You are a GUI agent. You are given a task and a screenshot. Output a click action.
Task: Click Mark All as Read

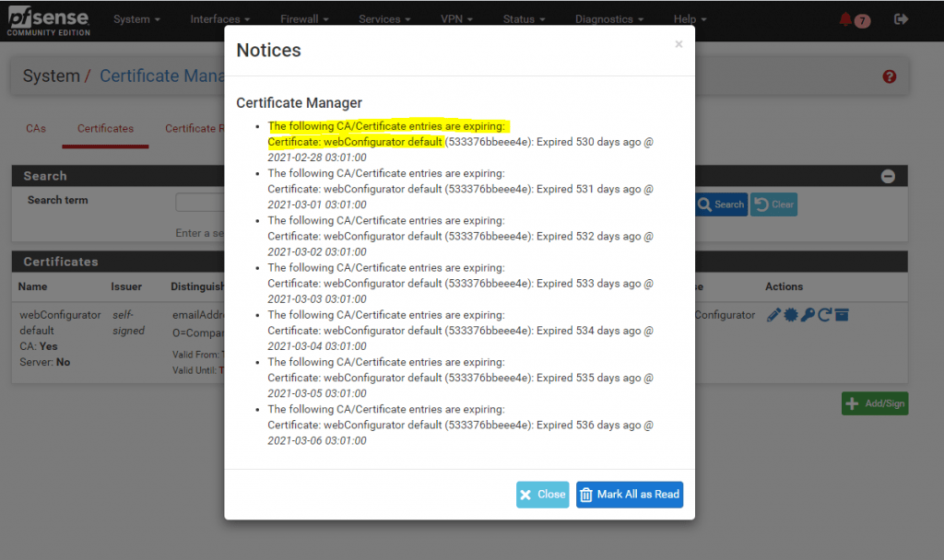click(x=630, y=495)
